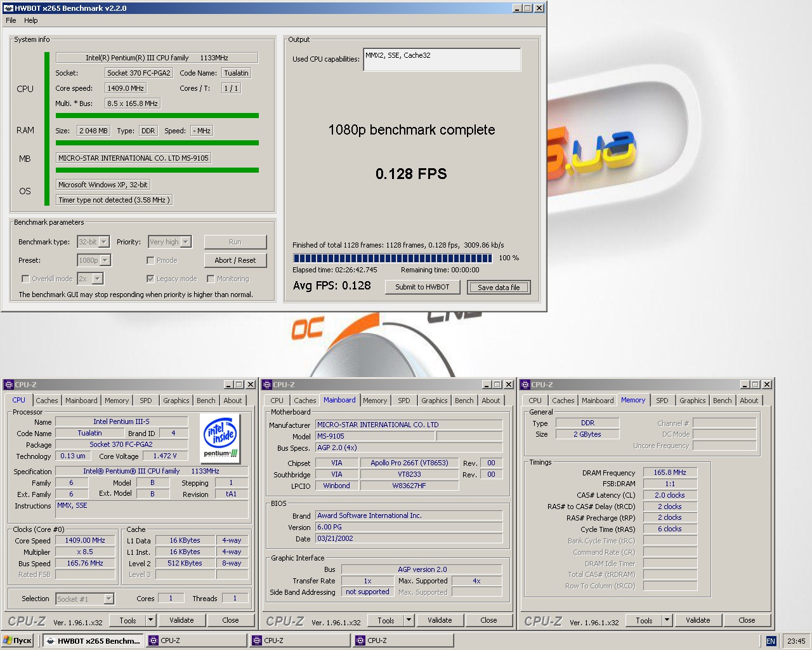812x650 pixels.
Task: Activate the third CPU-Z taskbar button
Action: click(x=403, y=640)
